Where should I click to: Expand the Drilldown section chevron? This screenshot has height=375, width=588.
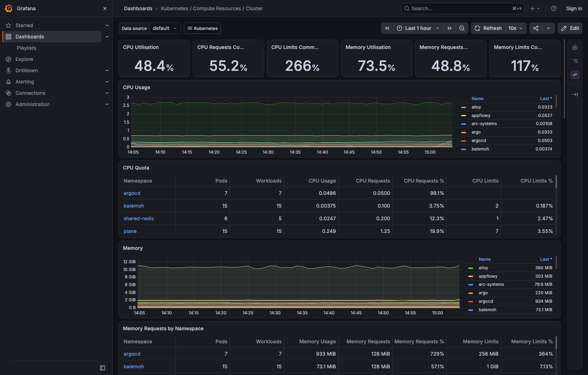click(x=107, y=70)
